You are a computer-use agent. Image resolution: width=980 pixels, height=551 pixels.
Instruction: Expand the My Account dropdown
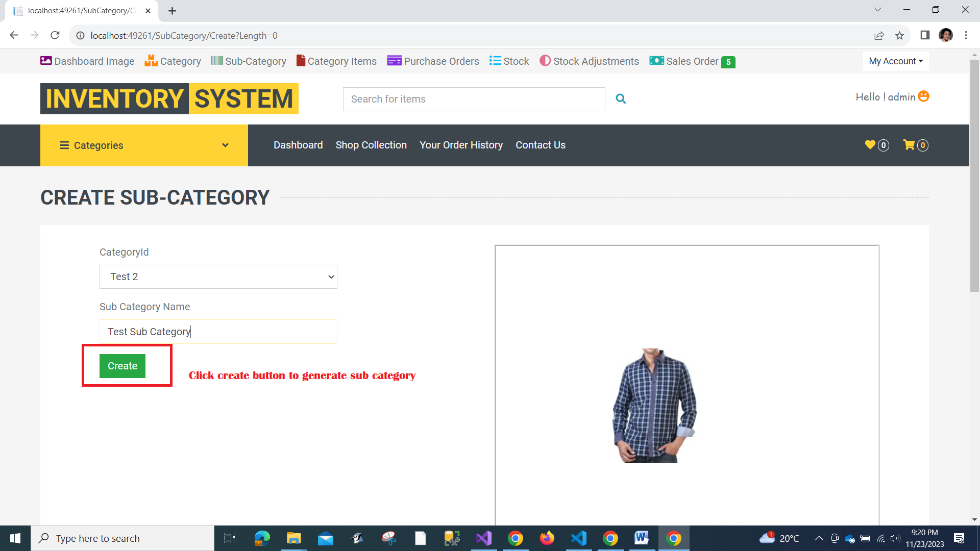(x=896, y=61)
